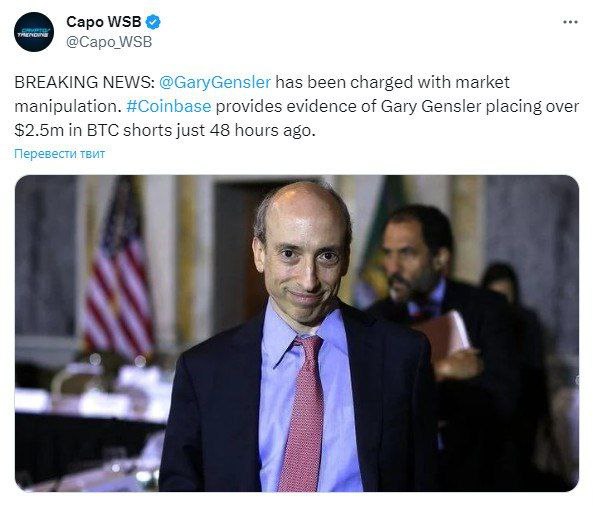Click the blue verified checkmark badge

coord(153,22)
